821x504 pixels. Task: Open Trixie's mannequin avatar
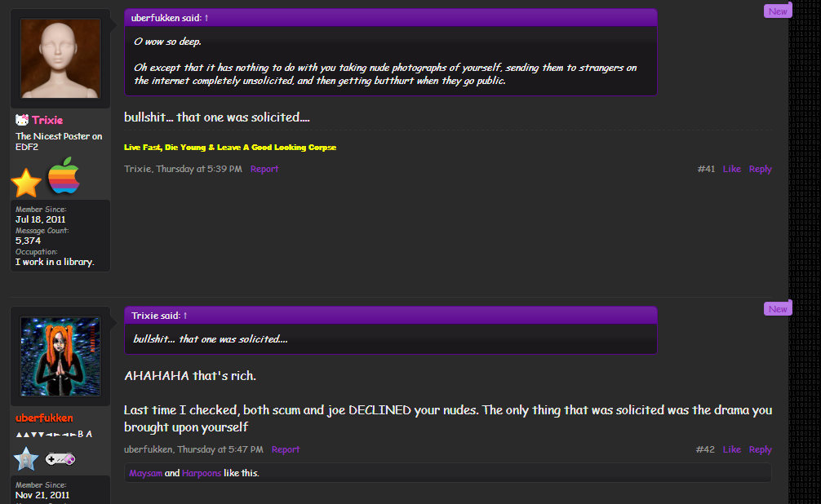[x=60, y=58]
